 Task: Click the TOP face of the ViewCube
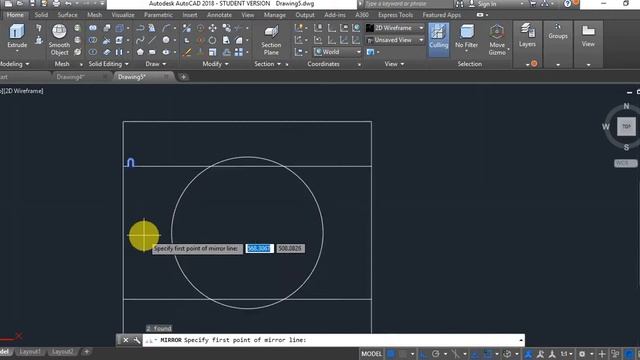point(626,126)
